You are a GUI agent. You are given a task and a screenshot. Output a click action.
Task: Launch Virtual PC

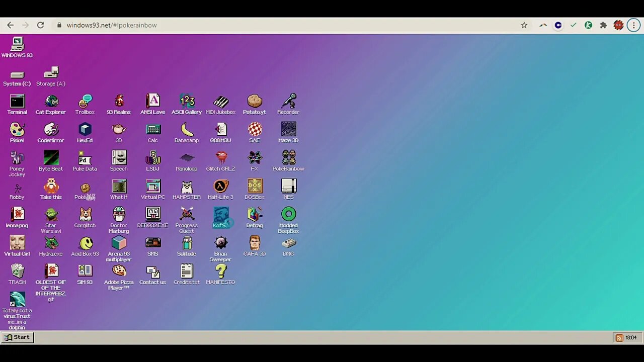[x=153, y=190]
